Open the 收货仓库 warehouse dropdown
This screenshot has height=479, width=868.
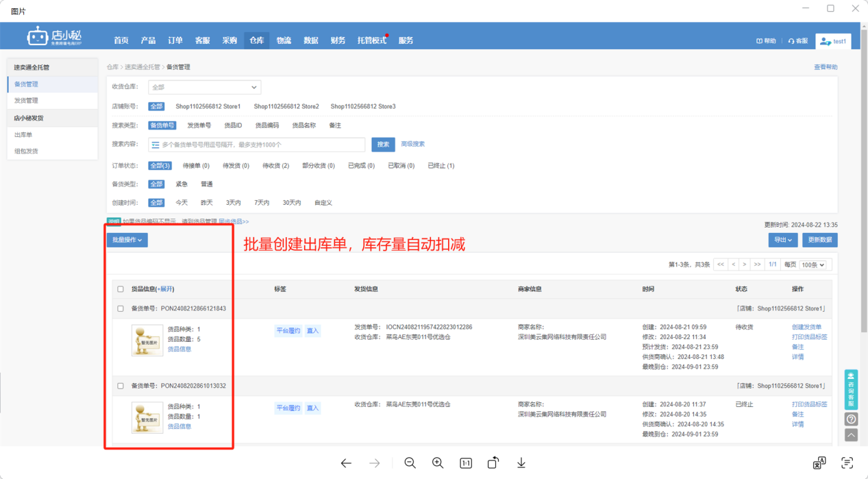[x=204, y=87]
